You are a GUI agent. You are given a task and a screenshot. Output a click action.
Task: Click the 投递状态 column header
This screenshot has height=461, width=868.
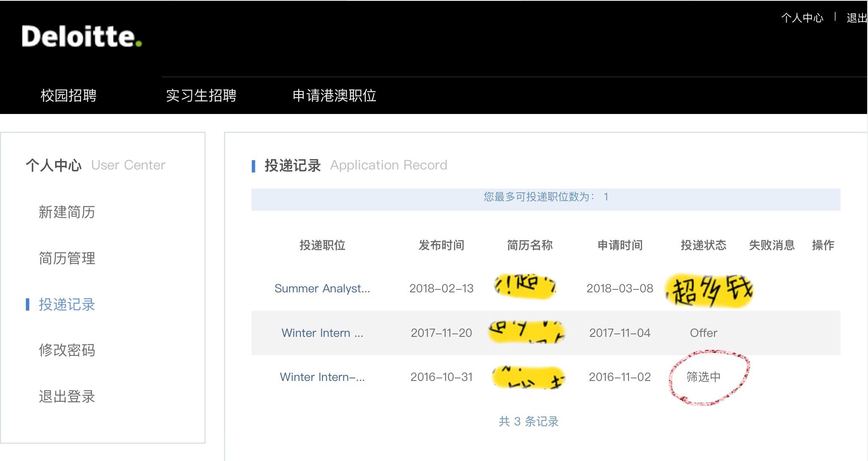click(x=704, y=245)
